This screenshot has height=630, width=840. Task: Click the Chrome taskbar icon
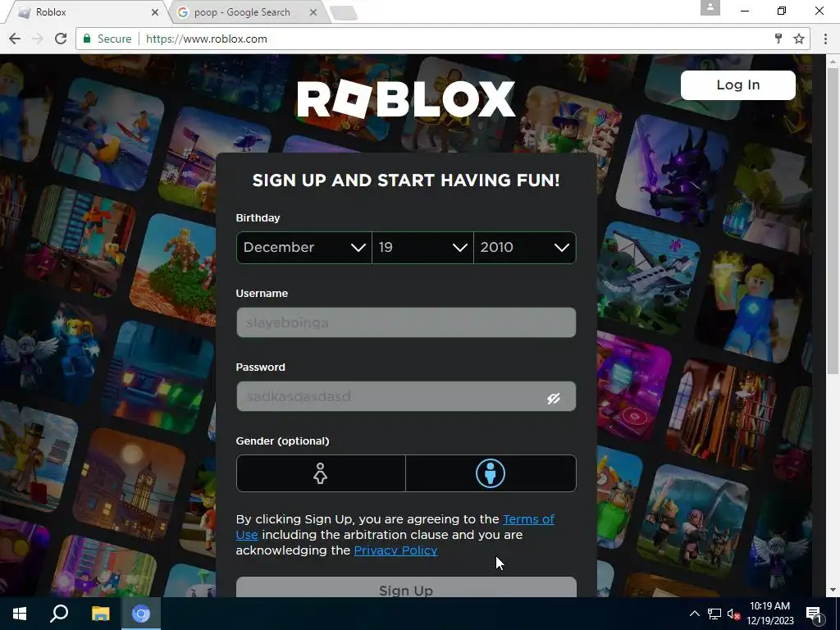[141, 614]
